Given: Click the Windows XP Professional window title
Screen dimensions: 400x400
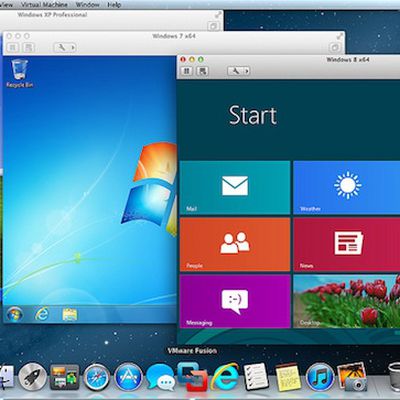Looking at the screenshot, I should tap(52, 15).
